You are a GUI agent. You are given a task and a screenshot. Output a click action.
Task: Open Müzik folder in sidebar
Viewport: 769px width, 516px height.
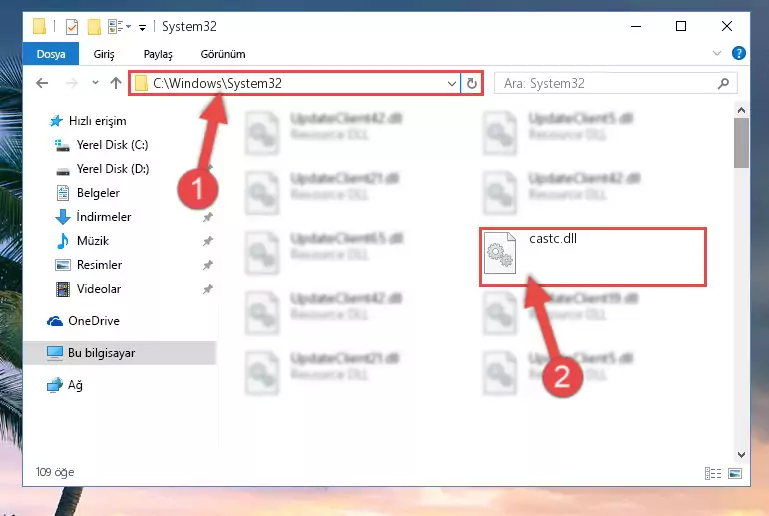[82, 241]
